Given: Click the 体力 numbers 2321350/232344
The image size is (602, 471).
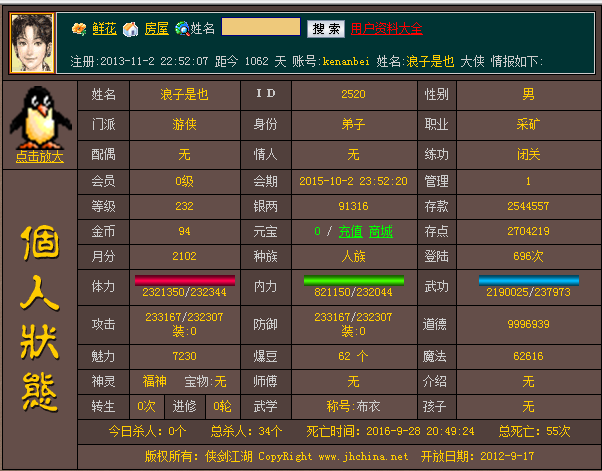Looking at the screenshot, I should point(184,293).
